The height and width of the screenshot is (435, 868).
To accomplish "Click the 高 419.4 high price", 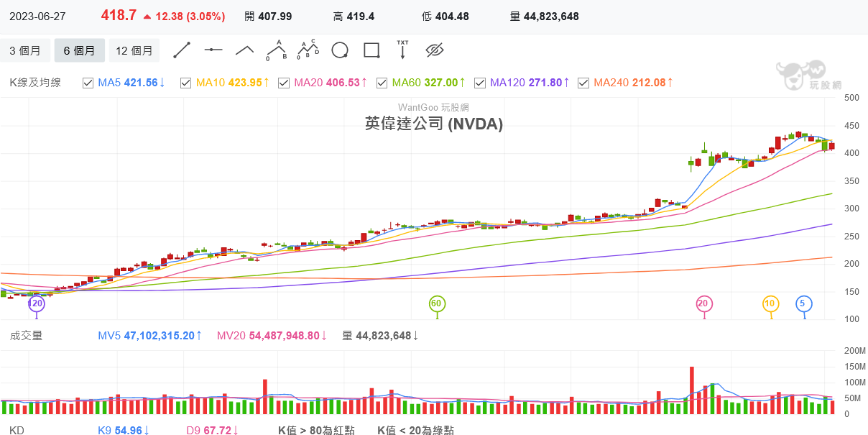I will pyautogui.click(x=354, y=17).
